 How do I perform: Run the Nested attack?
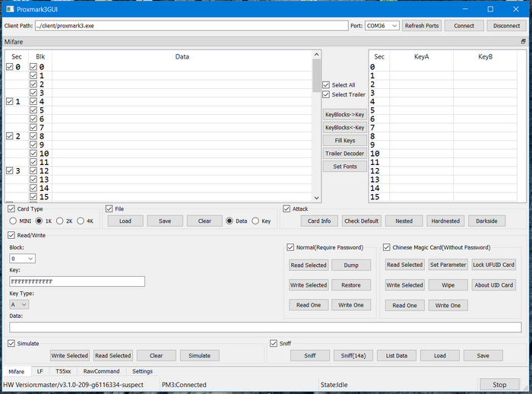404,221
